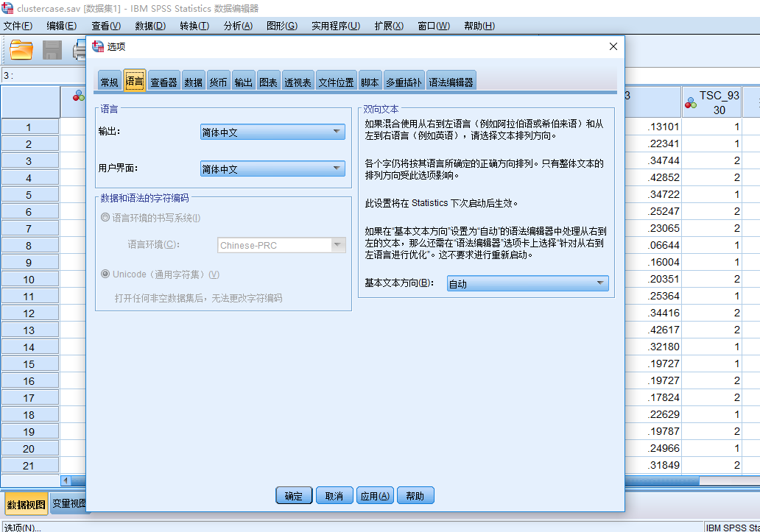760x532 pixels.
Task: Click the 应用(A) button
Action: (375, 496)
